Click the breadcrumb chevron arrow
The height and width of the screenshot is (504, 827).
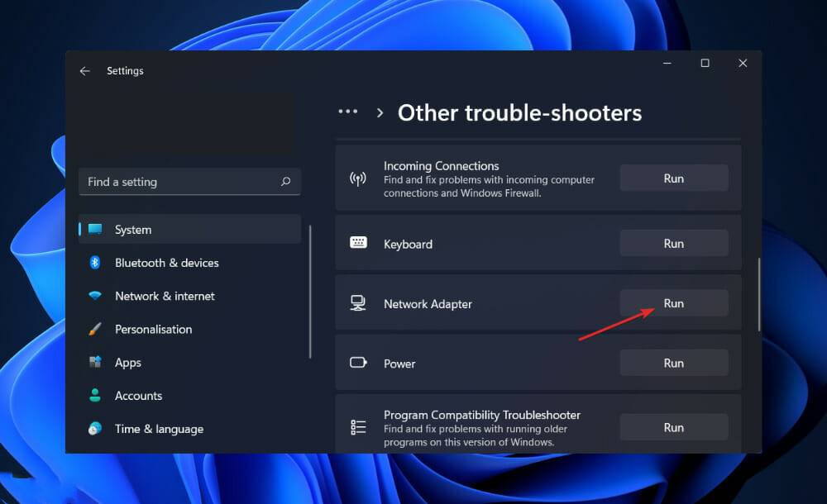tap(380, 113)
